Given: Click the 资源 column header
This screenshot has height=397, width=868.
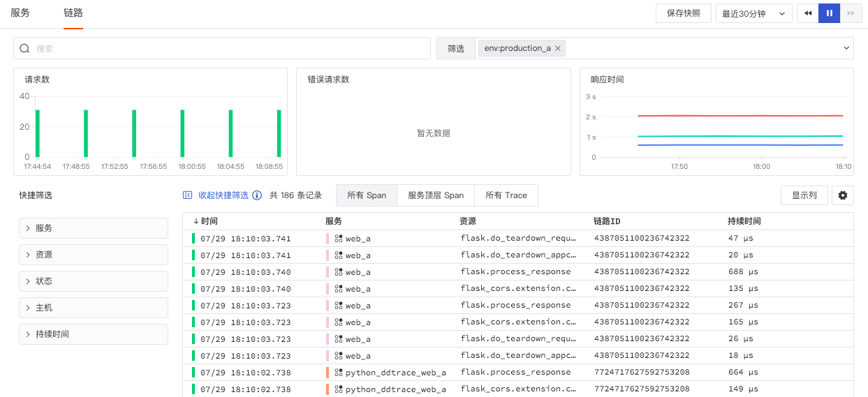Looking at the screenshot, I should [x=468, y=221].
